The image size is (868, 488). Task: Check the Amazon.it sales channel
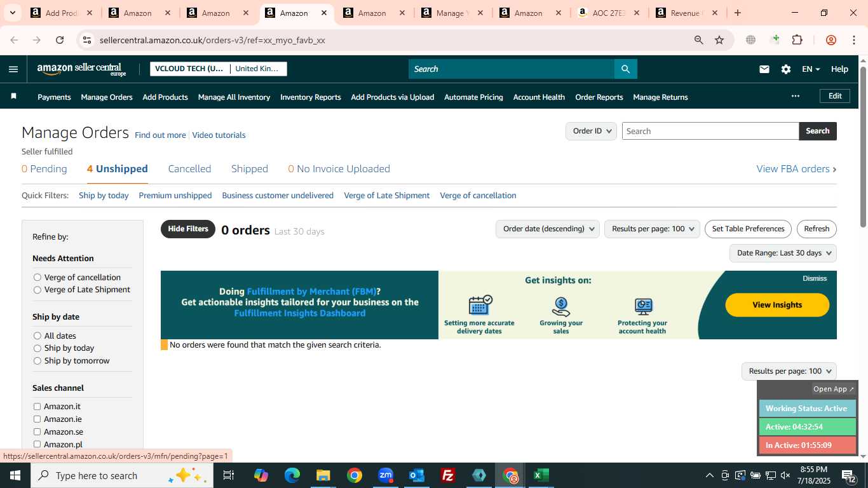pos(37,407)
